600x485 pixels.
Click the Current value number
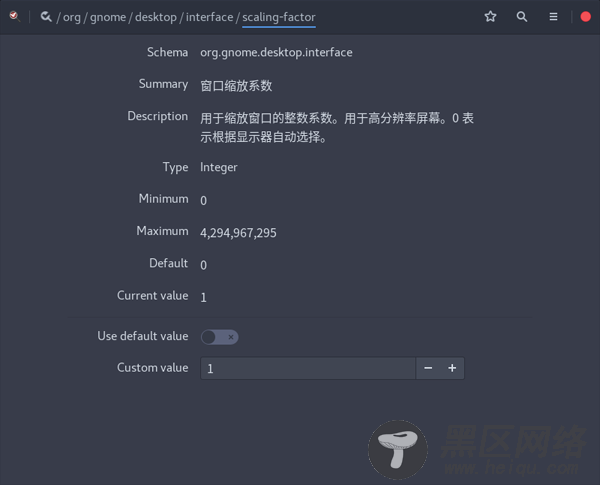coord(204,297)
